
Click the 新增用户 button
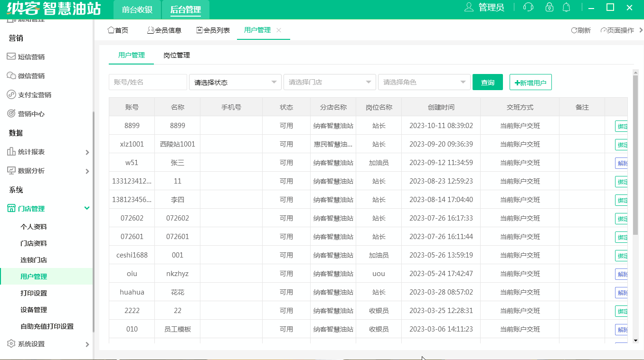pos(530,82)
